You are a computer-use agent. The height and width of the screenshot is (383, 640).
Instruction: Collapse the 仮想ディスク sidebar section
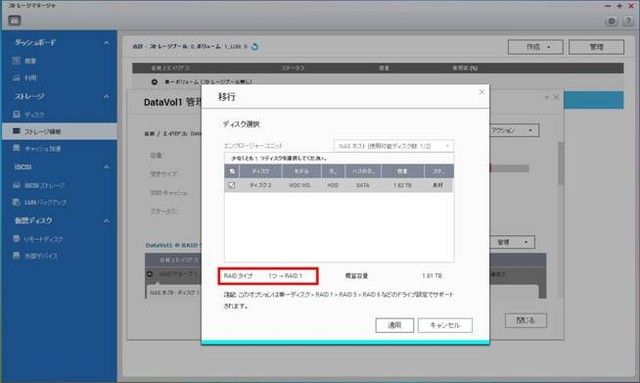tap(106, 221)
